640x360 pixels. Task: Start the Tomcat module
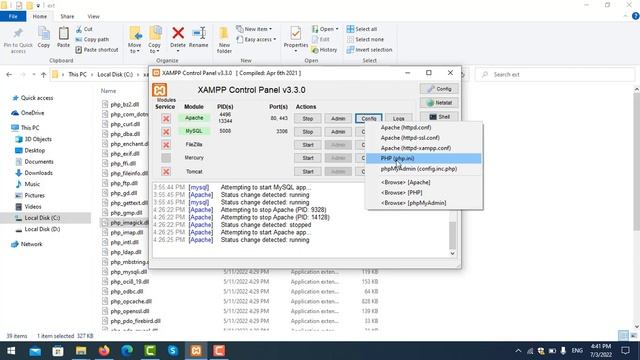(x=308, y=172)
